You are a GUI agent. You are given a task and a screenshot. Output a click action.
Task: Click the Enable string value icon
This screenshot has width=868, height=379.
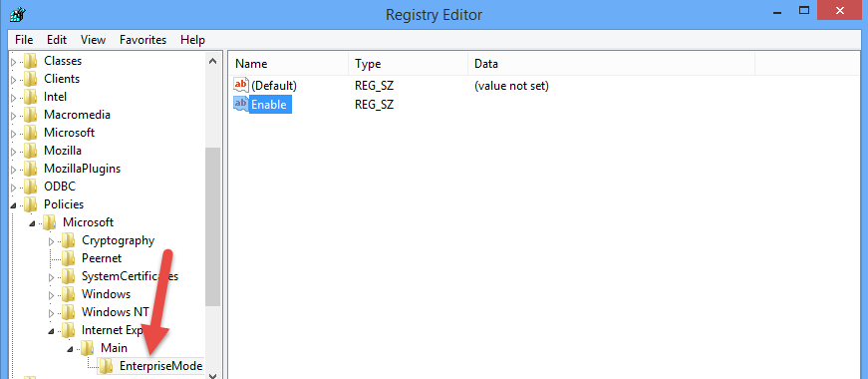(241, 104)
